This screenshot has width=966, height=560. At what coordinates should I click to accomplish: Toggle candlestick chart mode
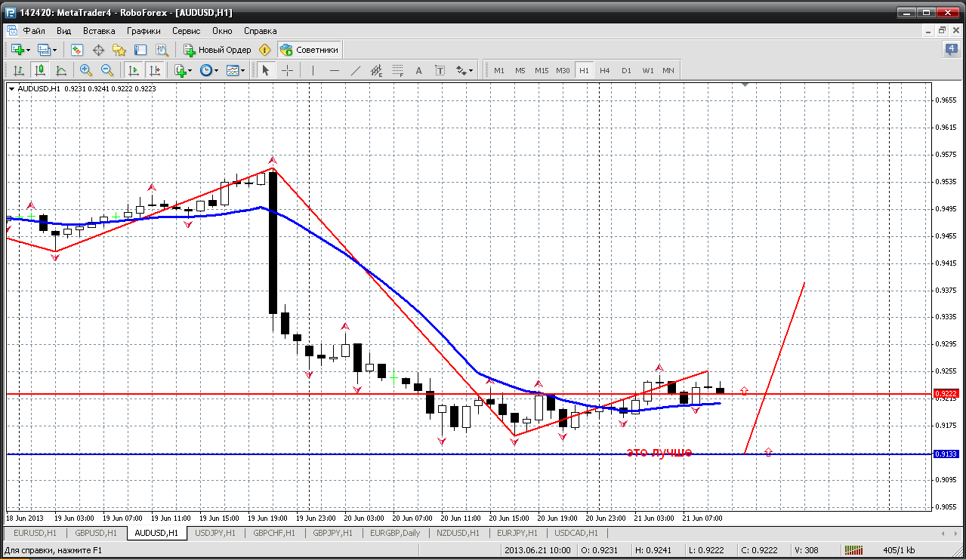(x=40, y=70)
